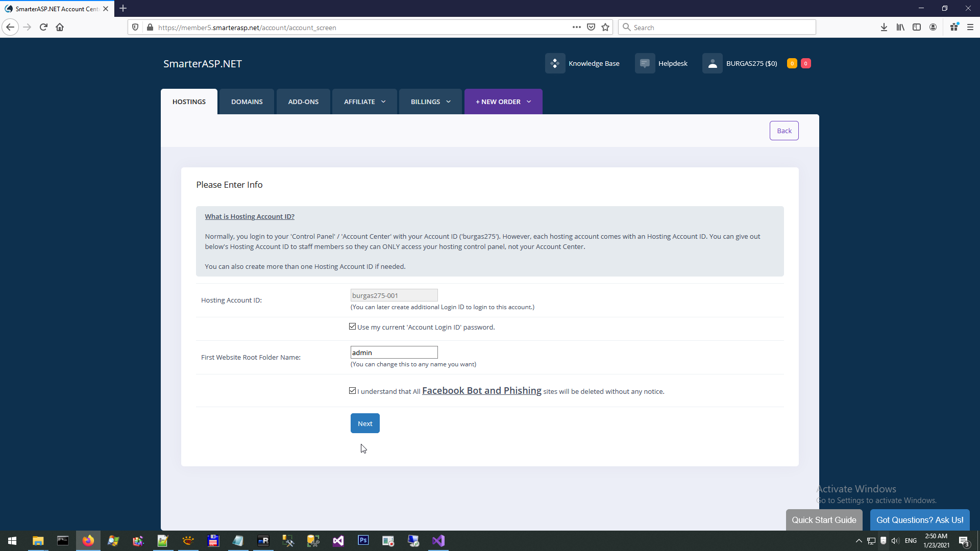Screen dimensions: 980x551
Task: Expand the BILLINGS dropdown menu
Action: 430,102
